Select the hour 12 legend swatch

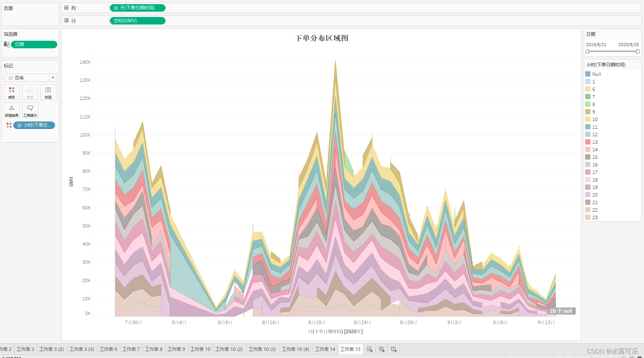588,134
